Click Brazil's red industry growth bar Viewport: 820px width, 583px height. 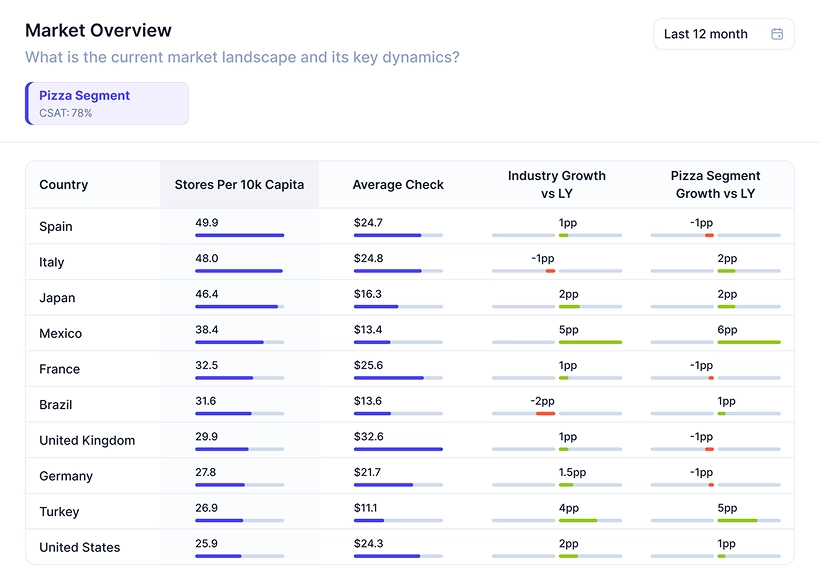coord(545,413)
